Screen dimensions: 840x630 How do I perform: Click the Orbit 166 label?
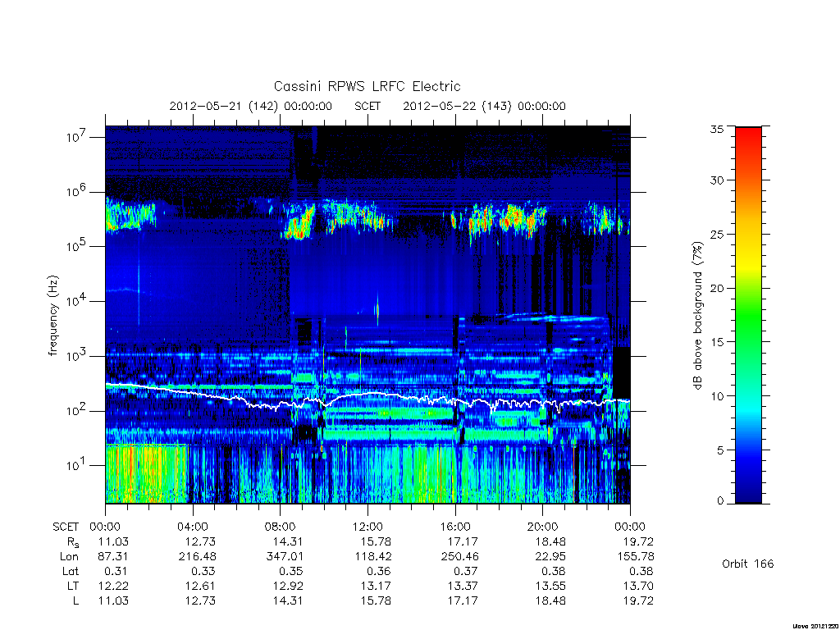tap(747, 564)
